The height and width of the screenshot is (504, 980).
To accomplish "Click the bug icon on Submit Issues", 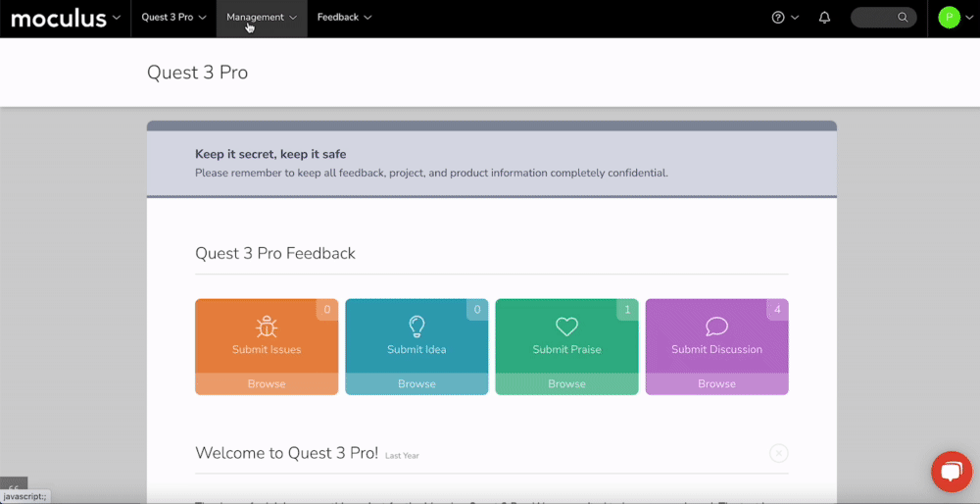I will [x=267, y=327].
